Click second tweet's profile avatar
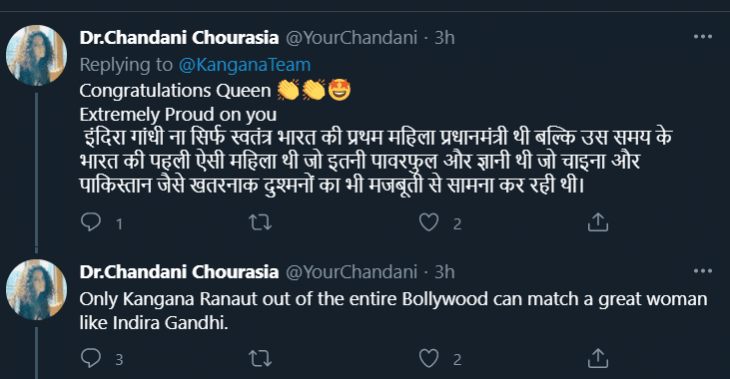 [36, 290]
